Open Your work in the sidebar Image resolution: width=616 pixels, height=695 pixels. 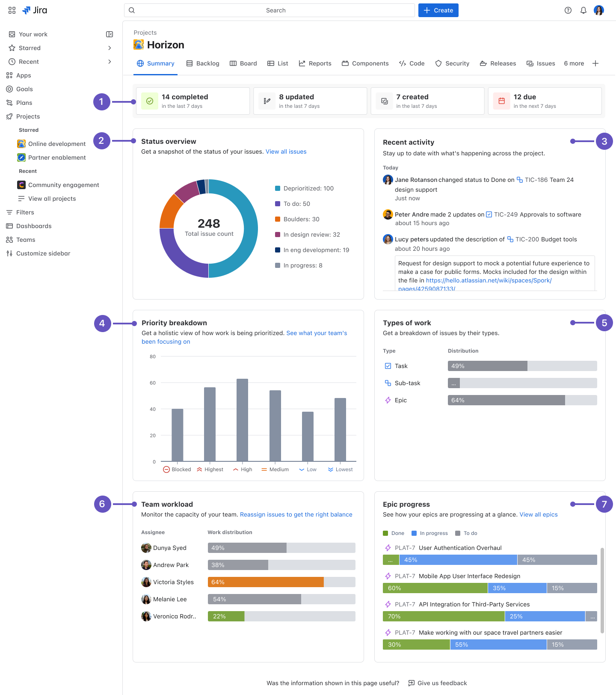[x=28, y=34]
